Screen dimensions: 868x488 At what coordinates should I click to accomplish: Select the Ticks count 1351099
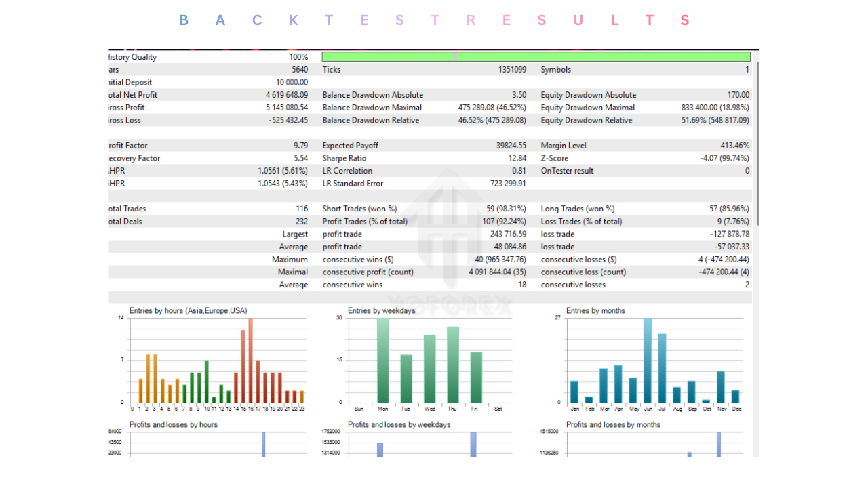[507, 70]
